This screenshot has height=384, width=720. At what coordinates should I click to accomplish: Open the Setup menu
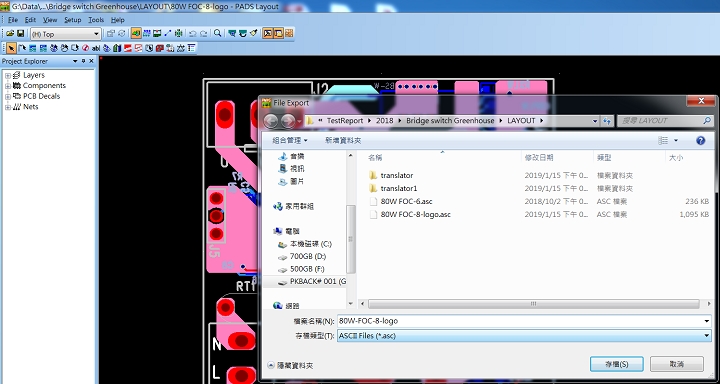73,20
